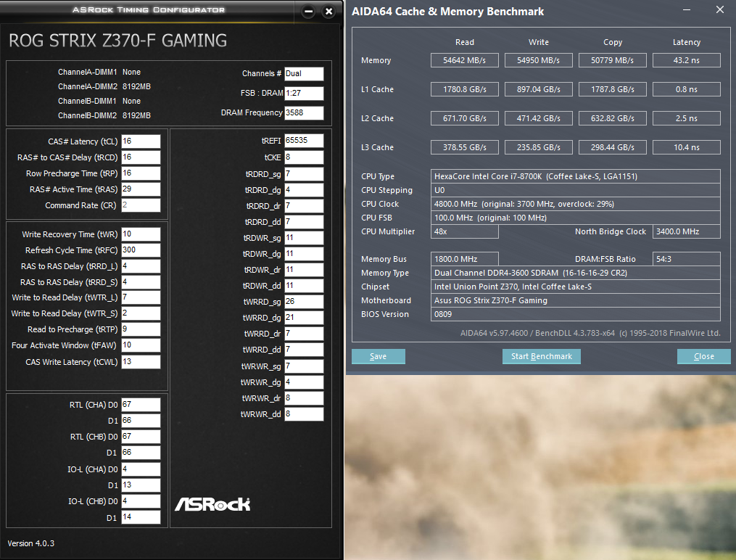Image resolution: width=736 pixels, height=560 pixels.
Task: Click the CPU Clock 4800.0 MHz field
Action: [x=576, y=204]
